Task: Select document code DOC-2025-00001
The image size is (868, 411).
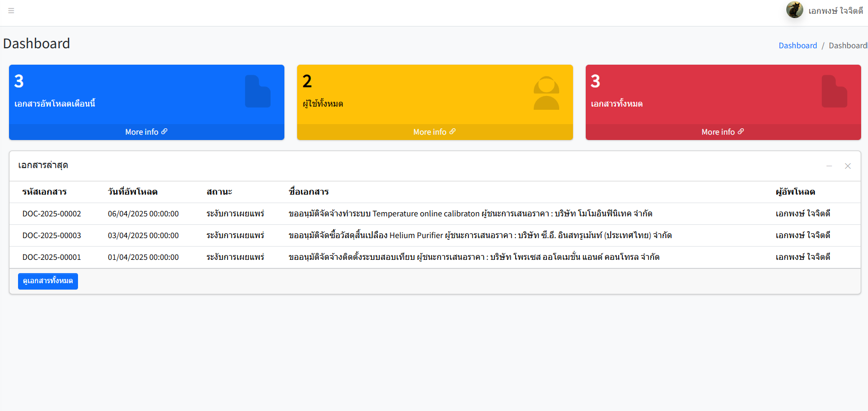Action: click(51, 257)
